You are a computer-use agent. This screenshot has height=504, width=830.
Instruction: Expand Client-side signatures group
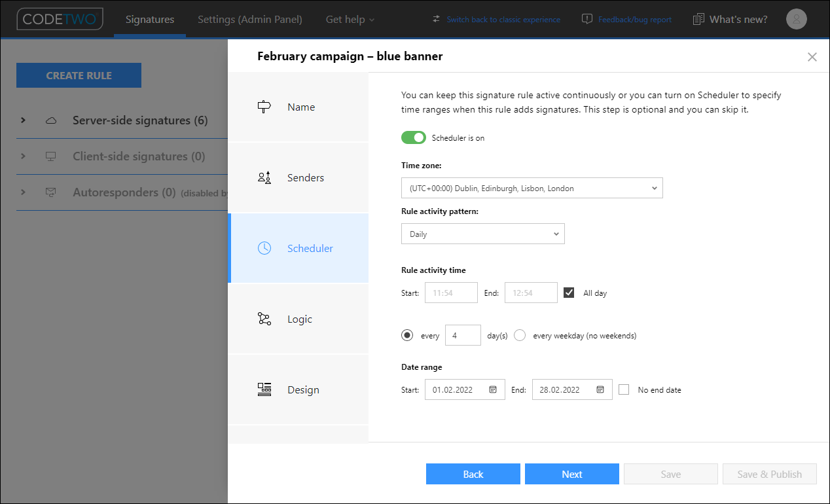coord(23,156)
